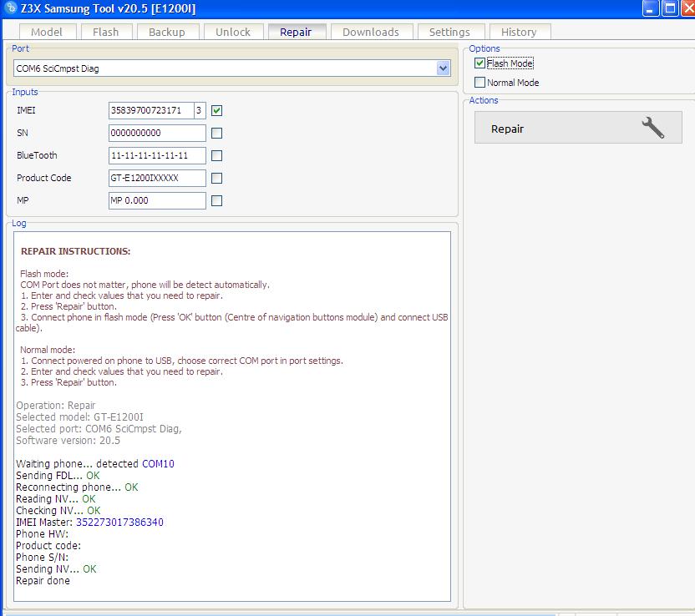Screen dimensions: 695x616
Task: Click the IMEI number input field
Action: 151,110
